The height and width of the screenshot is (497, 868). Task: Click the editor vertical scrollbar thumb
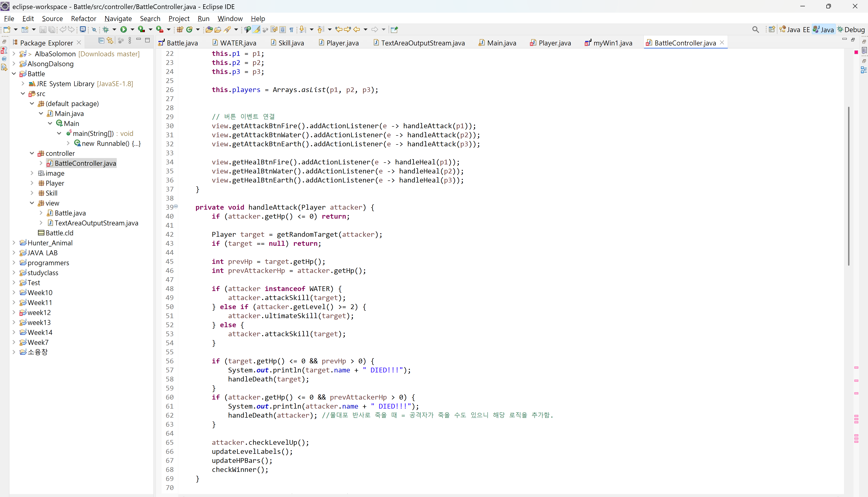click(x=849, y=186)
